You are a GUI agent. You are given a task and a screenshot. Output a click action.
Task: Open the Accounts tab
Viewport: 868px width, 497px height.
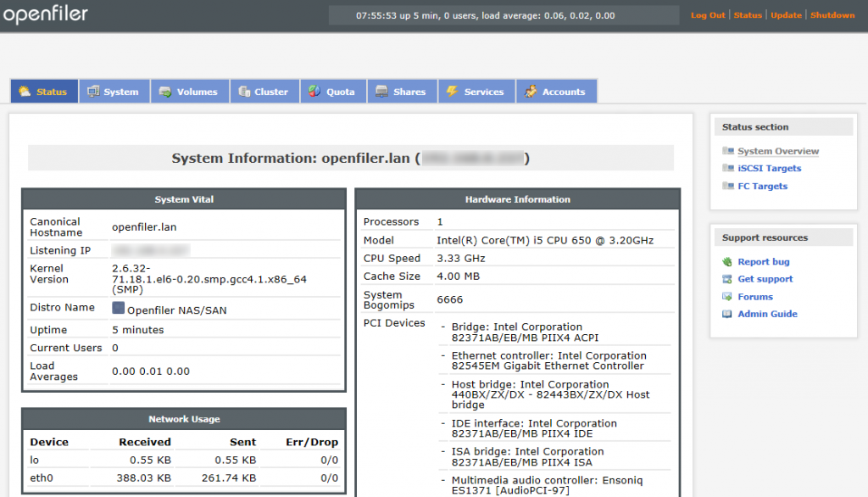coord(556,92)
